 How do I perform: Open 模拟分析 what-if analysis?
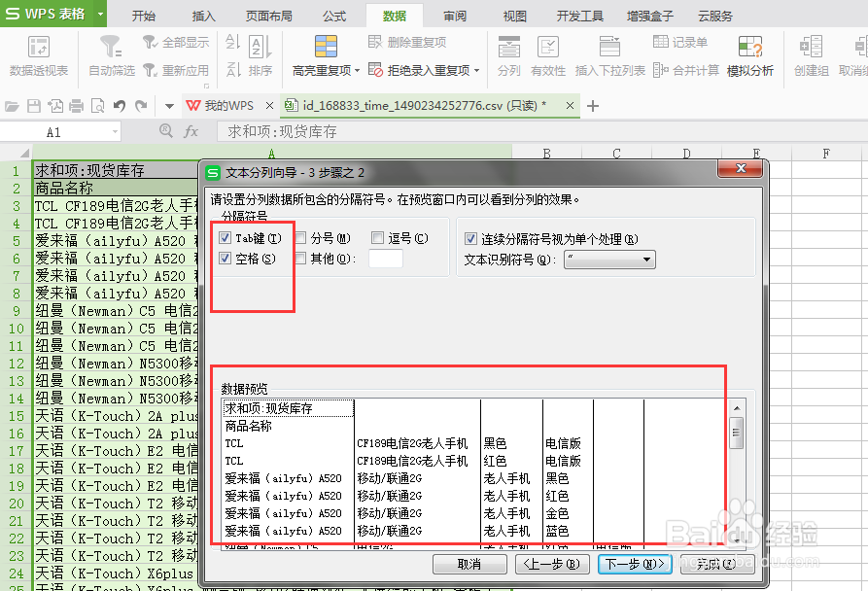coord(750,55)
